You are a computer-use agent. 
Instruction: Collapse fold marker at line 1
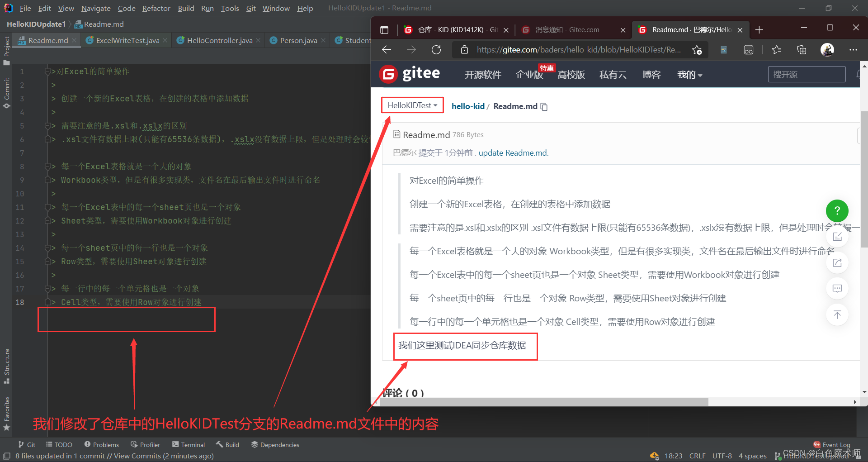(47, 71)
